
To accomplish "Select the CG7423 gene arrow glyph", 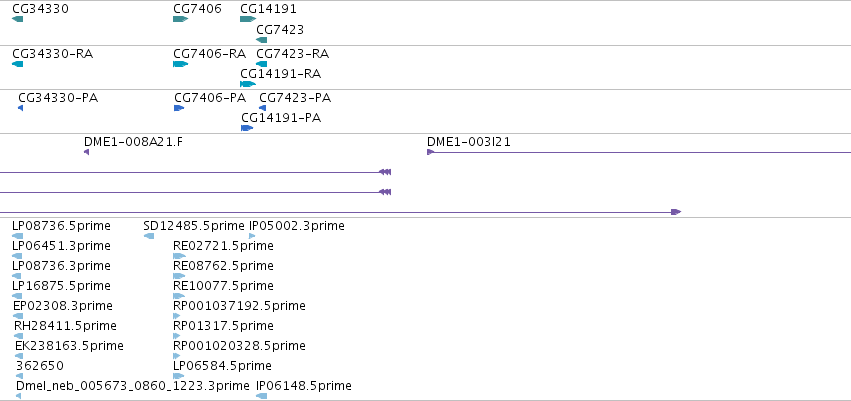I will click(x=262, y=40).
